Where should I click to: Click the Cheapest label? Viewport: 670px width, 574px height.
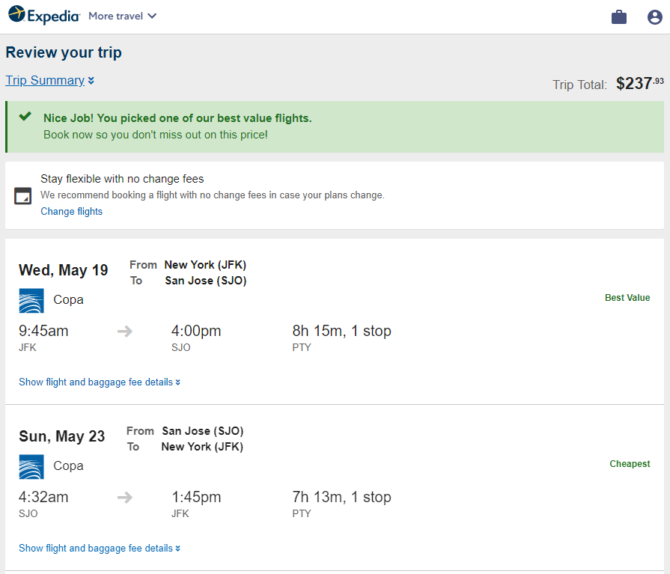[x=630, y=464]
